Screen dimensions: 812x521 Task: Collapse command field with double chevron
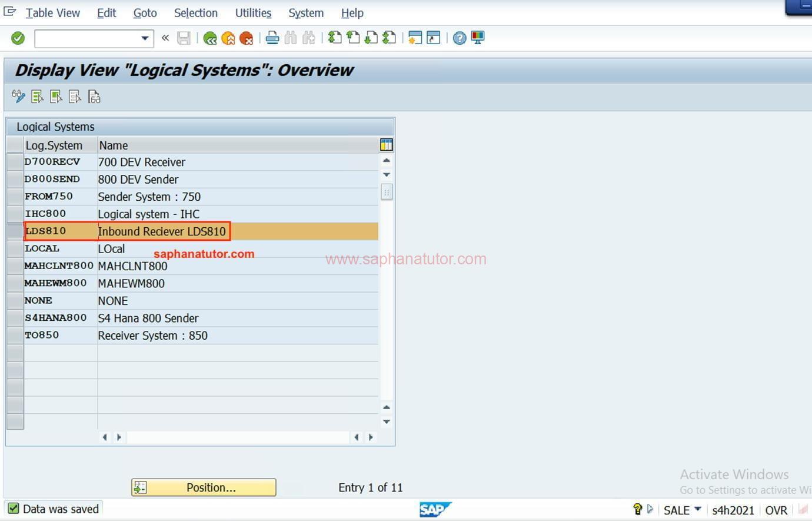click(x=165, y=38)
